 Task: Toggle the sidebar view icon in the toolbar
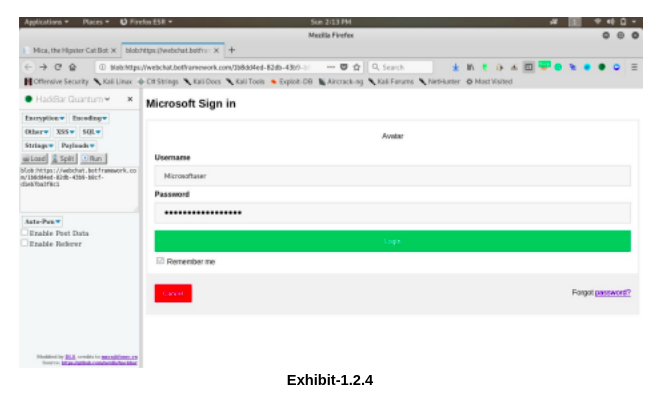tap(528, 67)
